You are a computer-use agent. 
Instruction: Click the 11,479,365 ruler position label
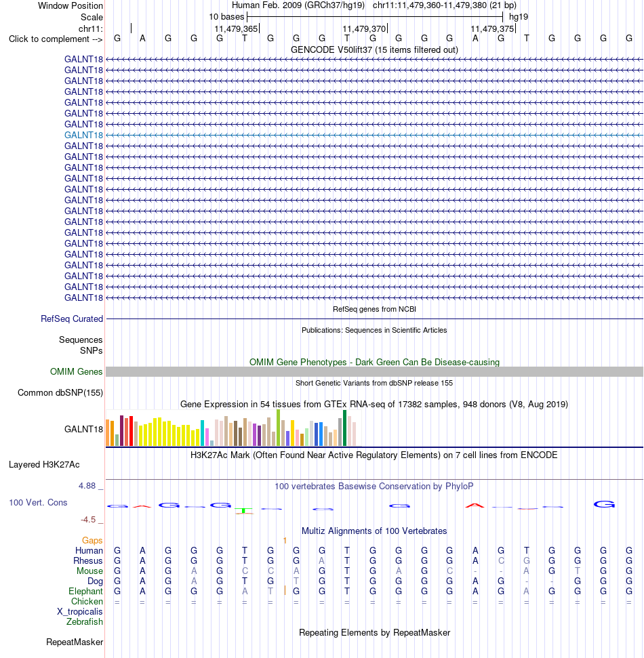[236, 28]
